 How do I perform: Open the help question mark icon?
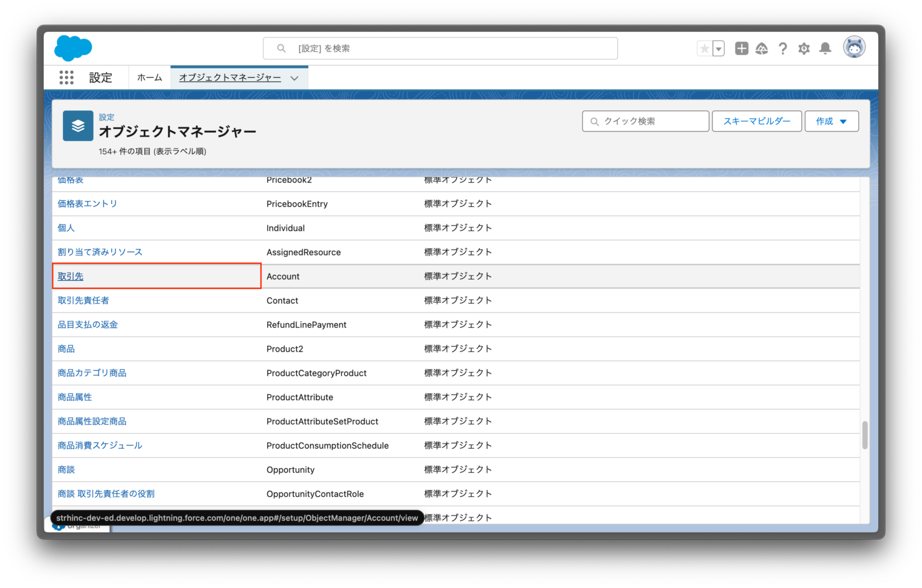[x=783, y=49]
